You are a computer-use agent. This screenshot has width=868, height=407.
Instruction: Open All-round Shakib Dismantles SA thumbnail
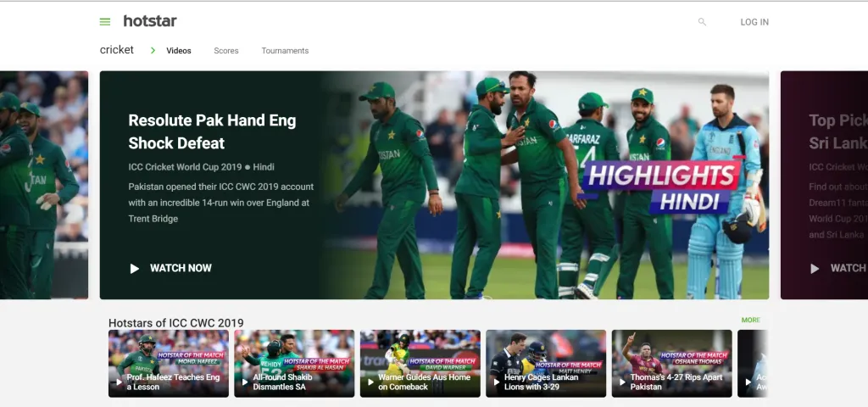point(294,363)
